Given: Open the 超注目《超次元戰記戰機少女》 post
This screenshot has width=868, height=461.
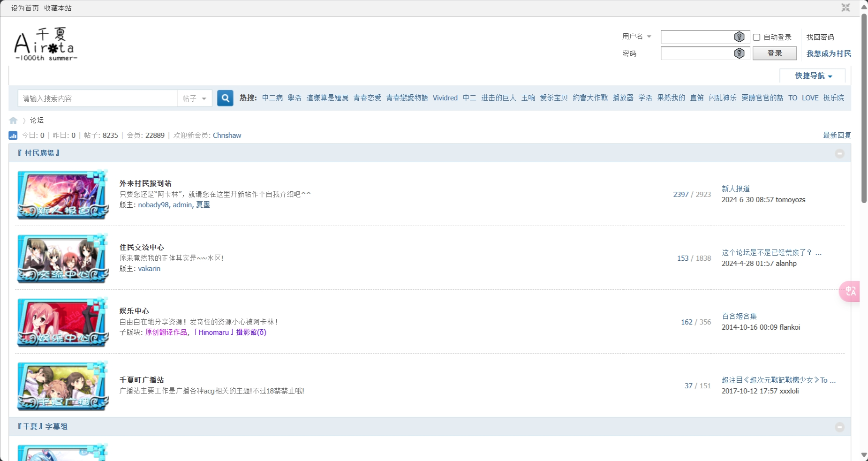Looking at the screenshot, I should click(x=779, y=380).
